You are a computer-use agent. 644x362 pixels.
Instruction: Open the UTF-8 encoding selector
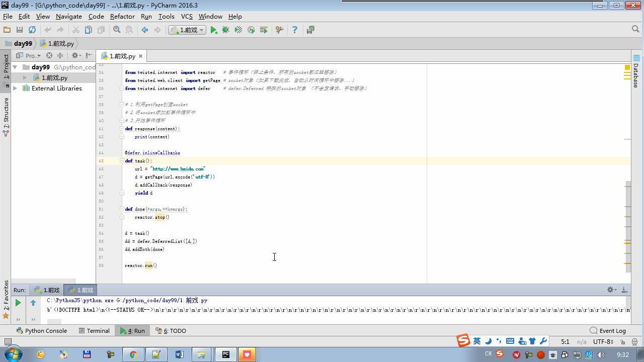603,342
